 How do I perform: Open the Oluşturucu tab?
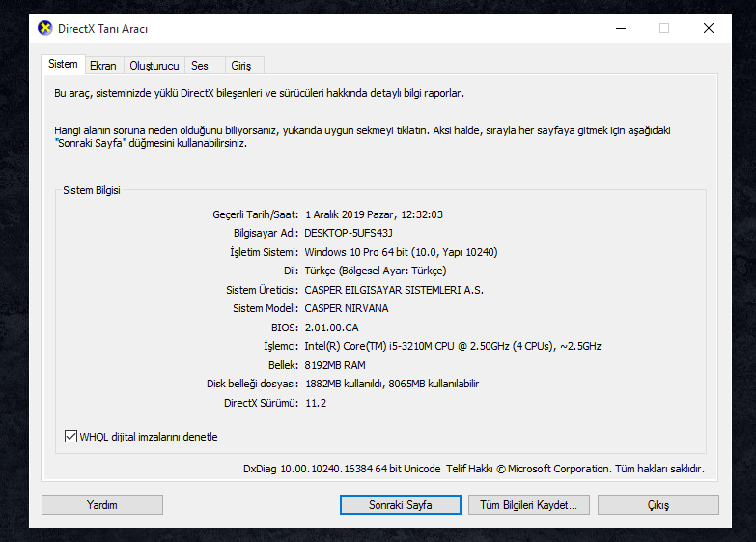(x=154, y=66)
